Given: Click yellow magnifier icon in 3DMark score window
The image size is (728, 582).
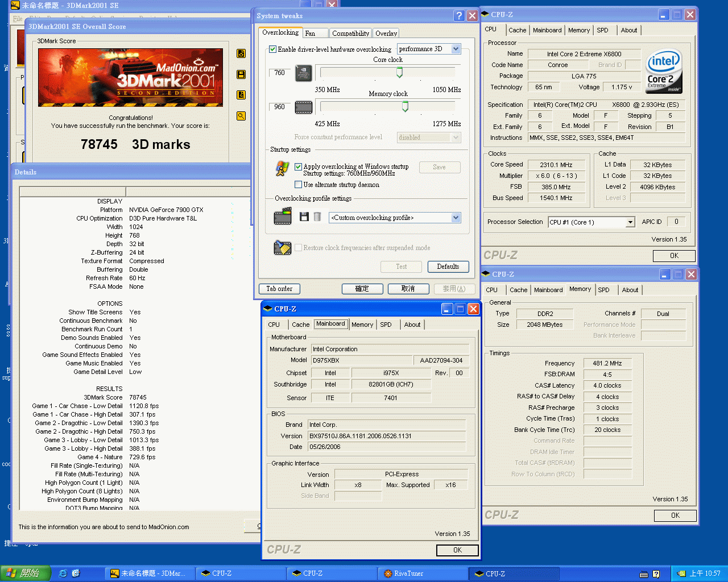Looking at the screenshot, I should 241,116.
